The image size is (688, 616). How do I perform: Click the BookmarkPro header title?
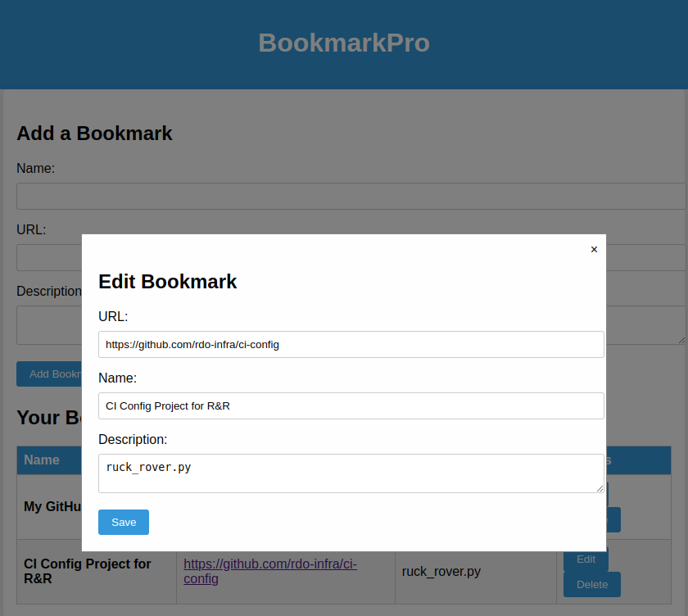tap(343, 43)
